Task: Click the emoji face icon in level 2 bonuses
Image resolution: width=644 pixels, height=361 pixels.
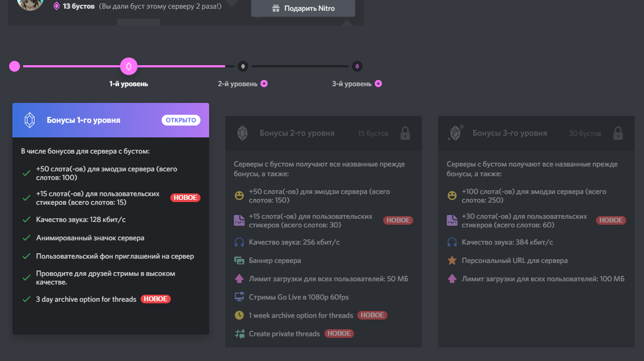Action: (239, 196)
